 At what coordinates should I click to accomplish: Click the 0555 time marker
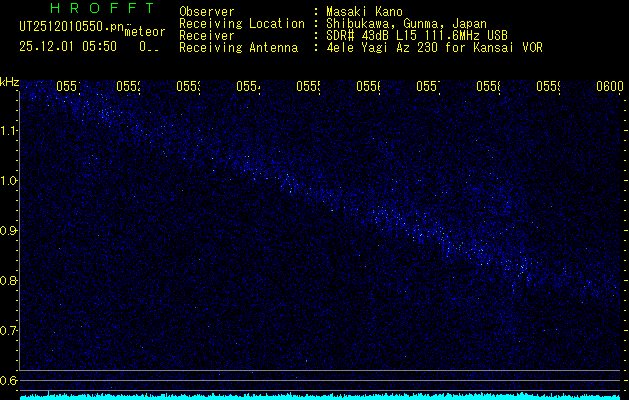click(308, 86)
